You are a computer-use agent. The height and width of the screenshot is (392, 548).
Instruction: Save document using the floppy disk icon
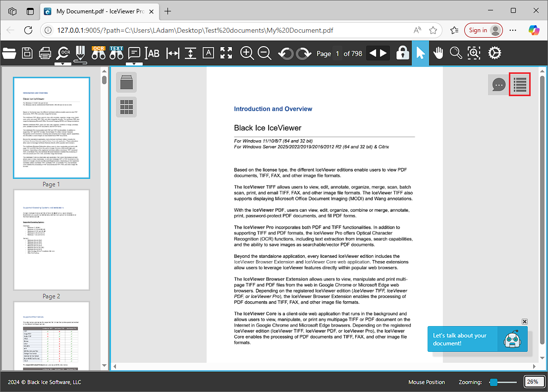(x=27, y=53)
